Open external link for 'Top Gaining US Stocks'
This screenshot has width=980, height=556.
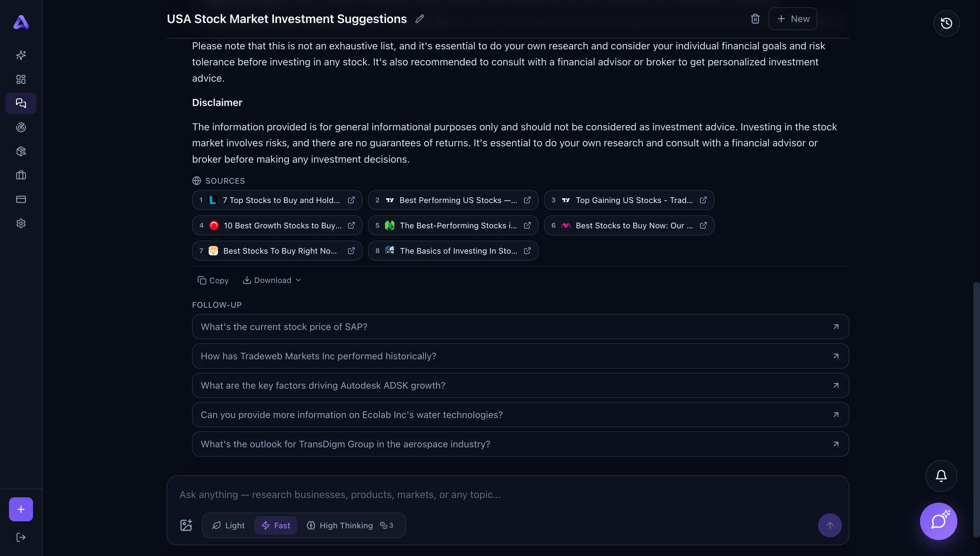[x=703, y=200]
